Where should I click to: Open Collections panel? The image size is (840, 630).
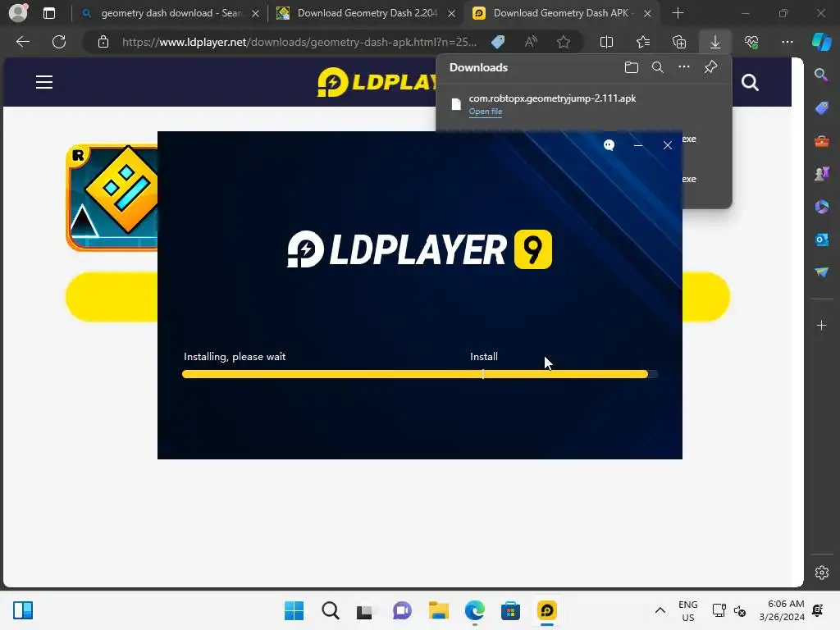tap(679, 42)
